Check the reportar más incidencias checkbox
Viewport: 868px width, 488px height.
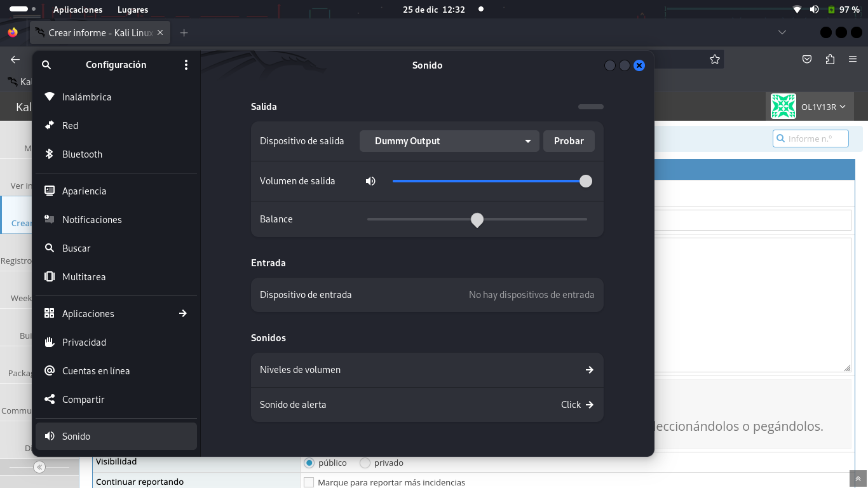pyautogui.click(x=309, y=482)
